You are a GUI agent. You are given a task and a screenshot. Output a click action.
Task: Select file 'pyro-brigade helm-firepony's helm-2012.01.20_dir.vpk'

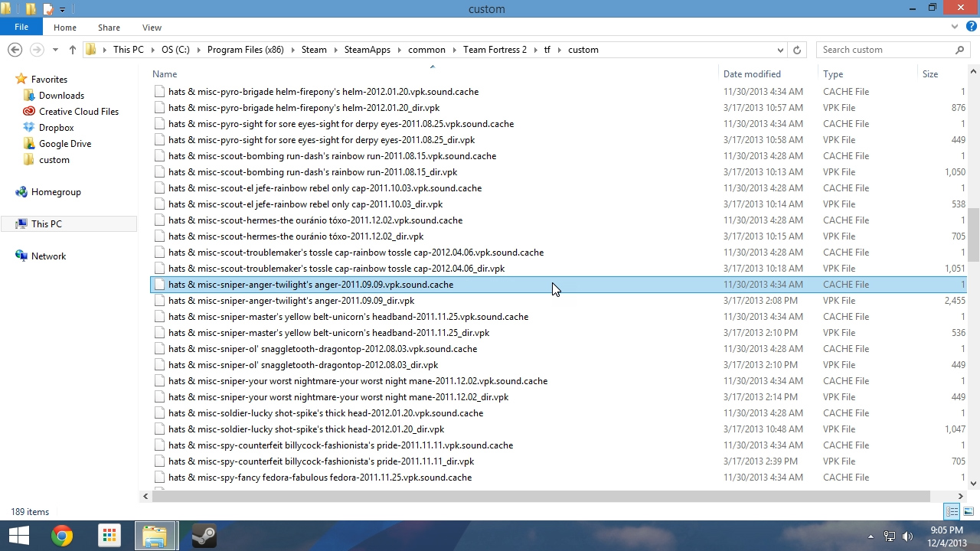[304, 108]
